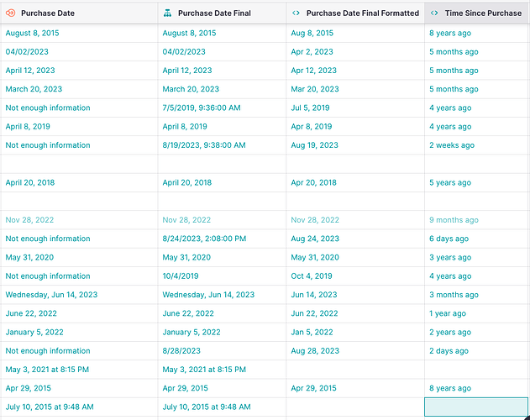530x420 pixels.
Task: Select the Time Since Purchase column header
Action: coord(477,13)
